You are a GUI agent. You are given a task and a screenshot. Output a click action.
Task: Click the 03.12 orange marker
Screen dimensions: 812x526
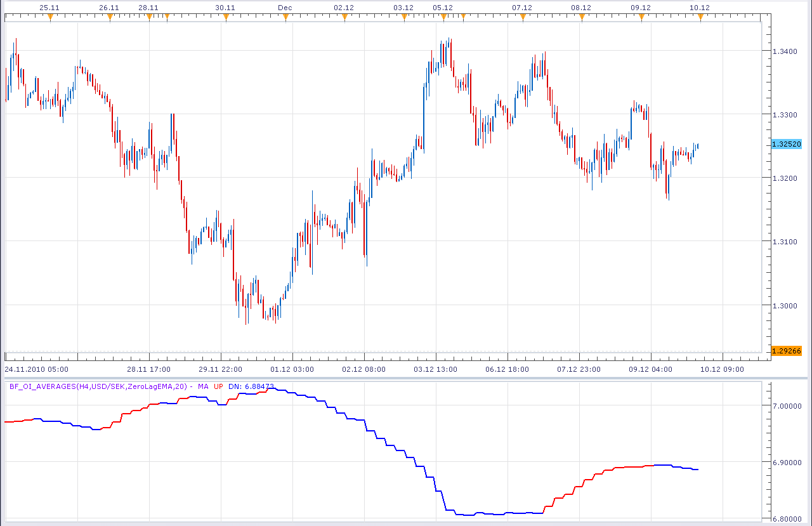(x=403, y=17)
